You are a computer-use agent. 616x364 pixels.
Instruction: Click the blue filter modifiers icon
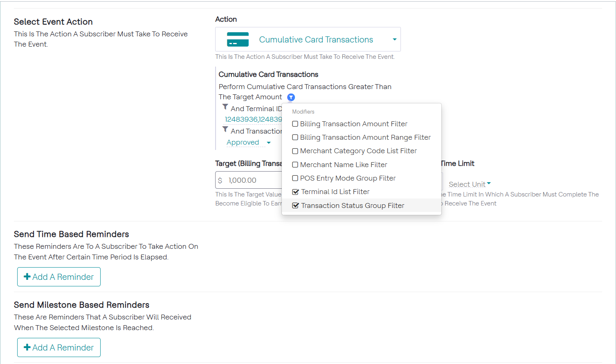pos(291,97)
